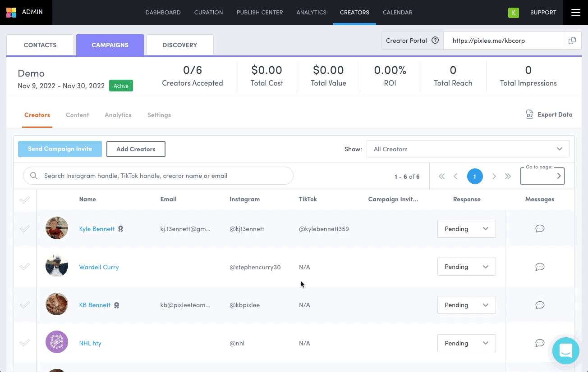Open messages for Wardell Curry

[x=539, y=267]
